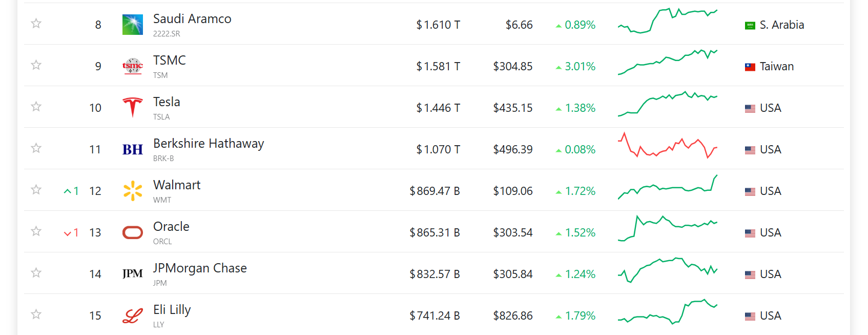Click the Eli Lilly script logo
This screenshot has height=335, width=868.
click(133, 316)
